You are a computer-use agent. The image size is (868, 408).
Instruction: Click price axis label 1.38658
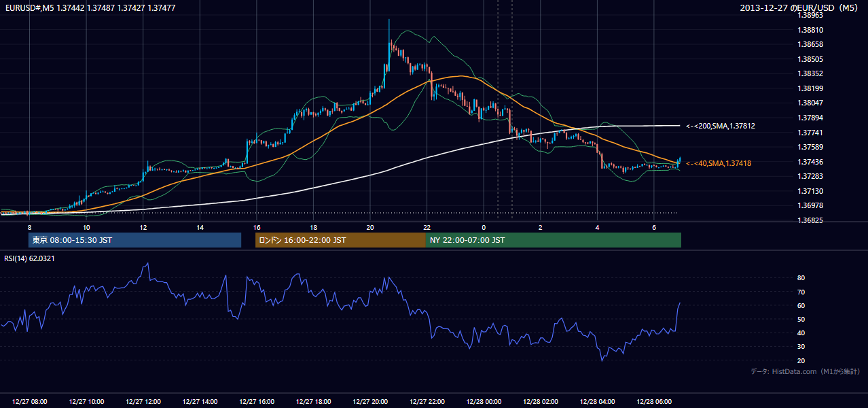pos(810,45)
